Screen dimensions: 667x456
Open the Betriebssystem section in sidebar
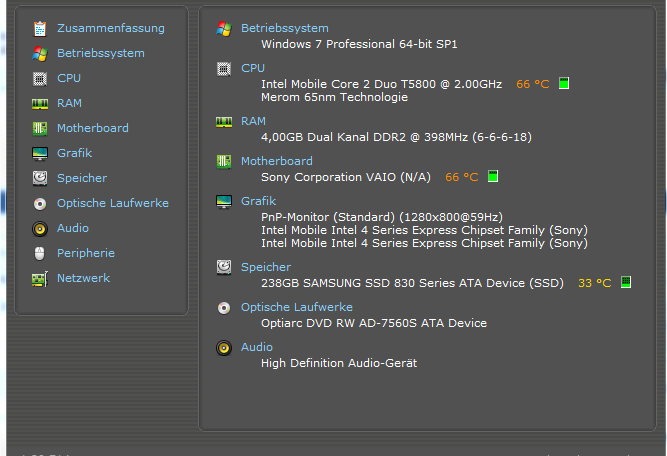pos(101,53)
